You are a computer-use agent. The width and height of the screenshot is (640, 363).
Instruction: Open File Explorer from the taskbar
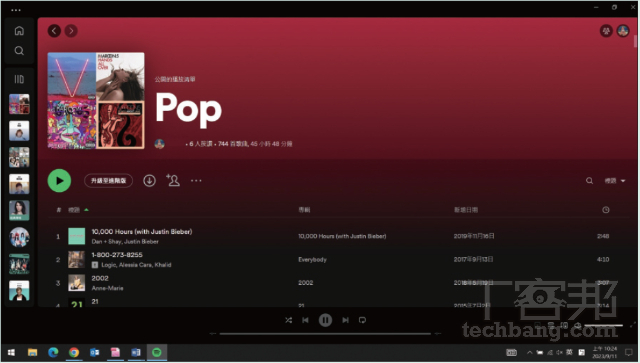pos(32,352)
